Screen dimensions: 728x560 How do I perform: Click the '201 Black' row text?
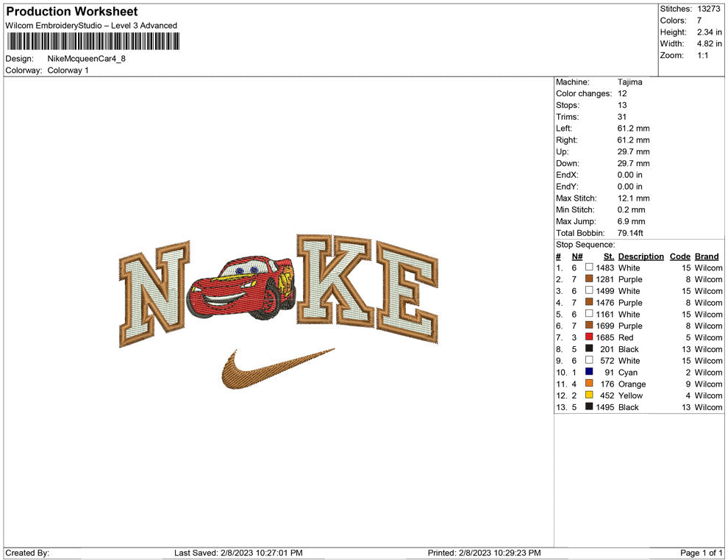tap(619, 349)
